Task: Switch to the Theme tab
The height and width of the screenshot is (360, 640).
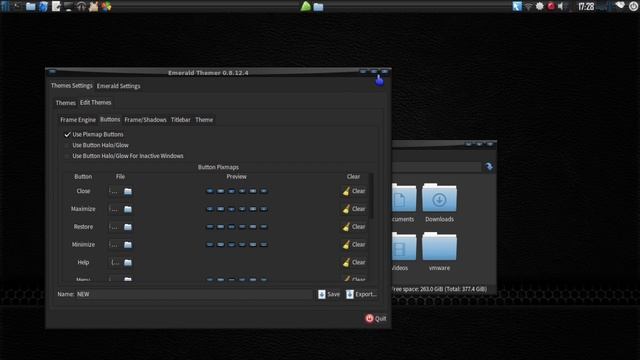Action: pos(204,120)
